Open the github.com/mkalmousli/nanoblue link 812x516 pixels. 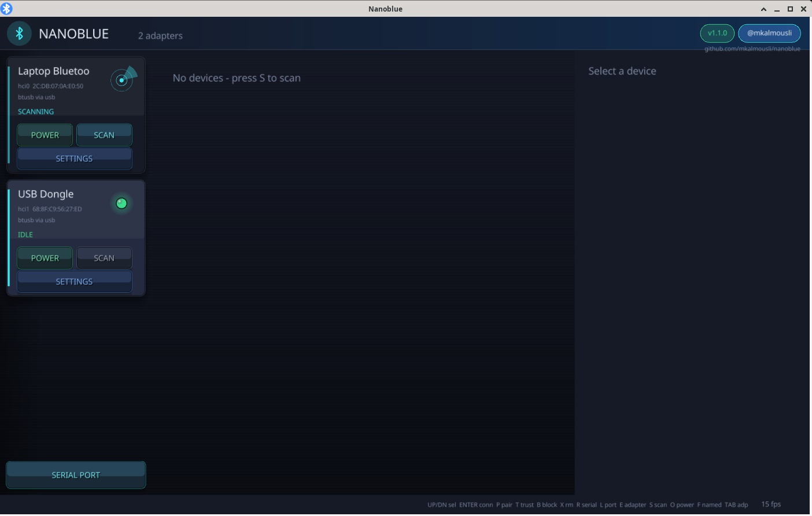click(752, 49)
